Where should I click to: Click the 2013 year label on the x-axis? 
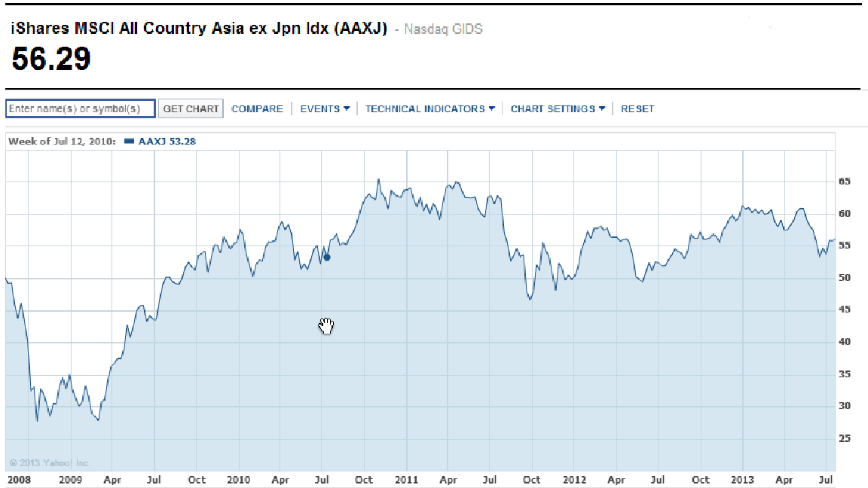[743, 480]
